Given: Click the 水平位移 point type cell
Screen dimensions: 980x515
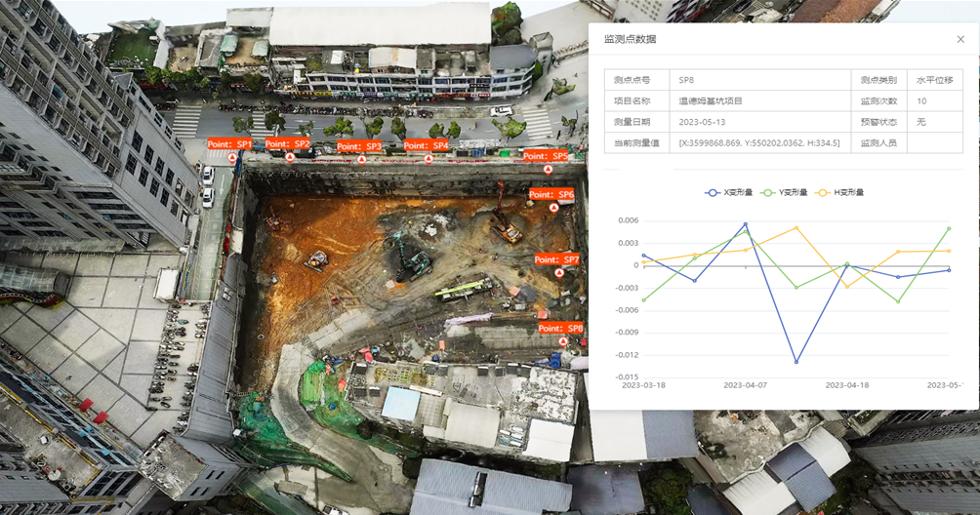Looking at the screenshot, I should pyautogui.click(x=934, y=80).
